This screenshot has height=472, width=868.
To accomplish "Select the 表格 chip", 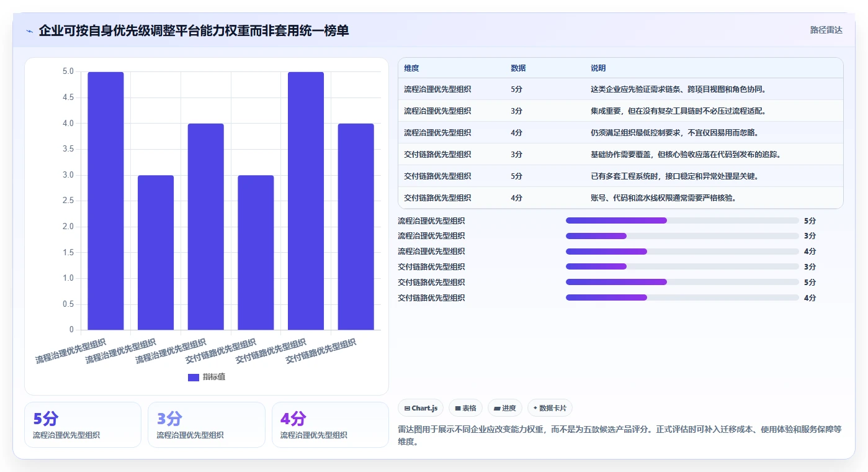I will (x=466, y=408).
